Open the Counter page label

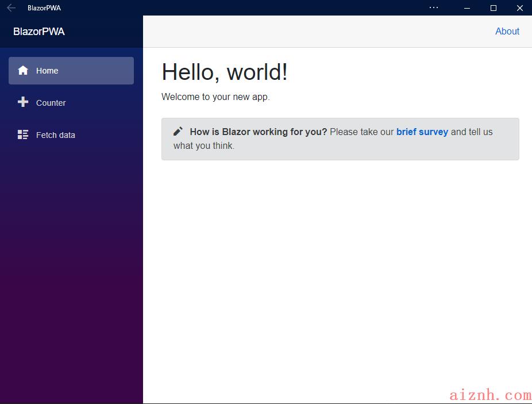pos(51,103)
